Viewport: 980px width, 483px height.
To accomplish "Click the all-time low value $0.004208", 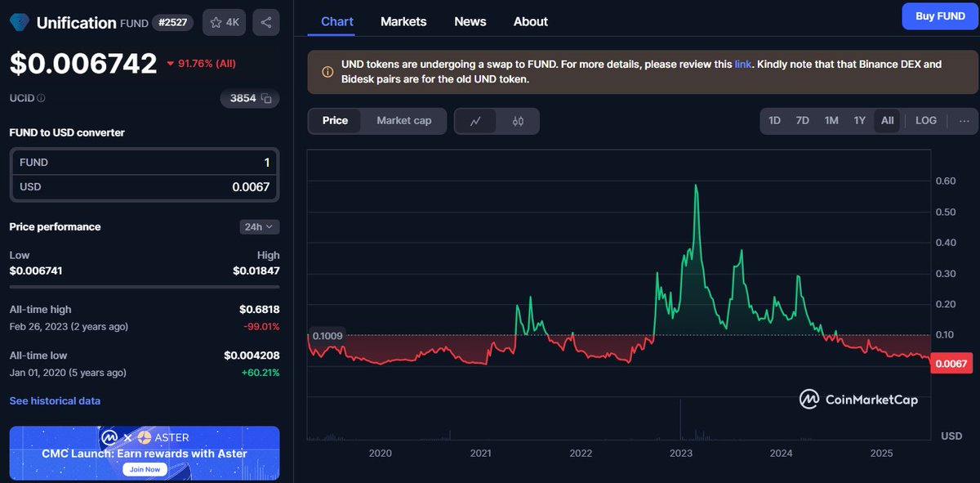I will pyautogui.click(x=252, y=356).
